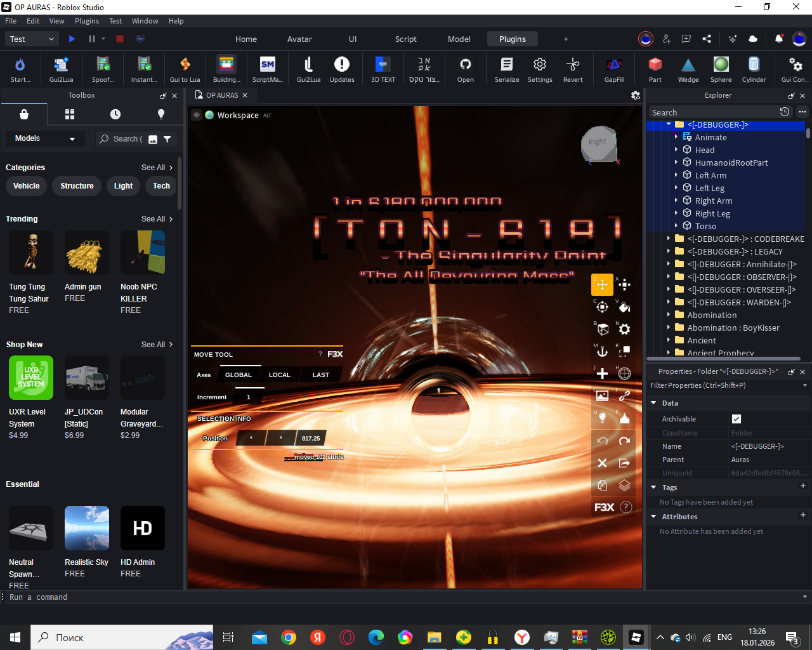Open the Gui to Lua plugin

185,69
